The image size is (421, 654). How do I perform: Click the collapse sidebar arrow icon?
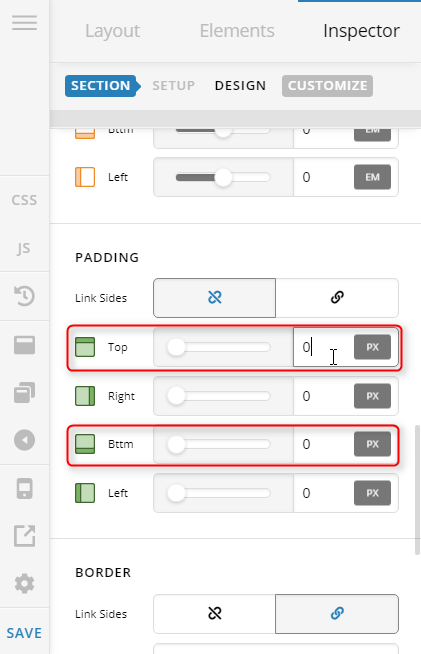[24, 440]
